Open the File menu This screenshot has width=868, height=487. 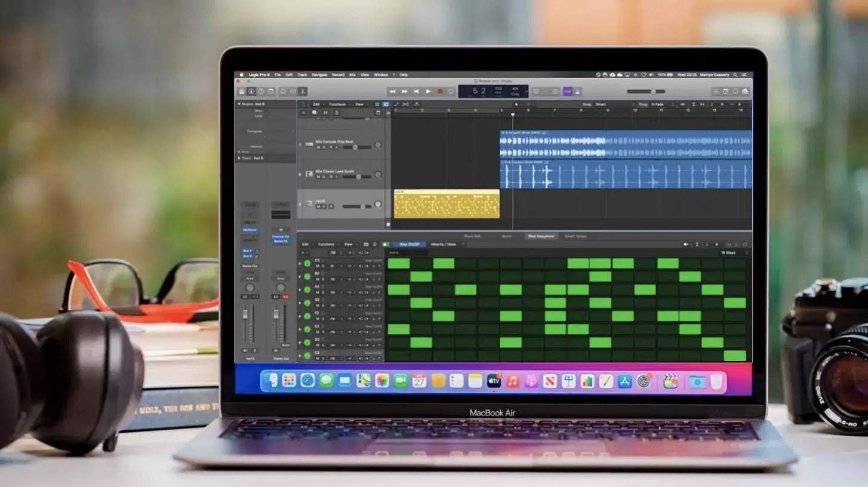click(278, 75)
